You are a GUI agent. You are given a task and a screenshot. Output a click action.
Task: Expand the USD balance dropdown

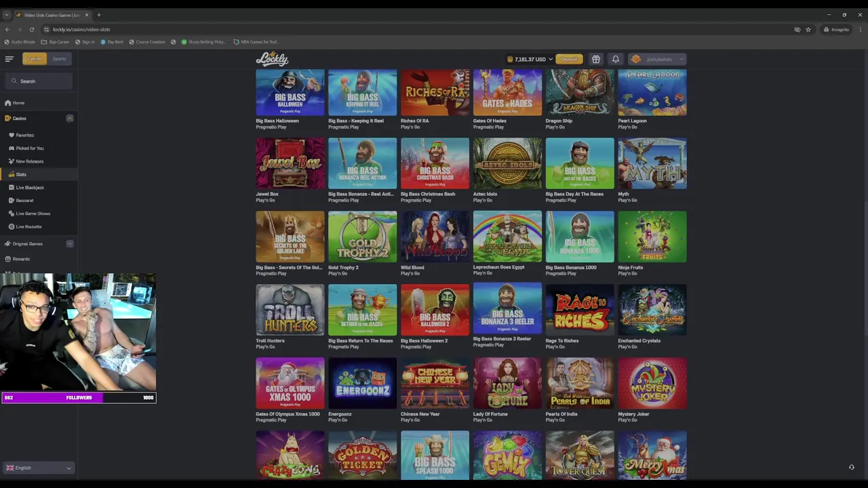530,59
